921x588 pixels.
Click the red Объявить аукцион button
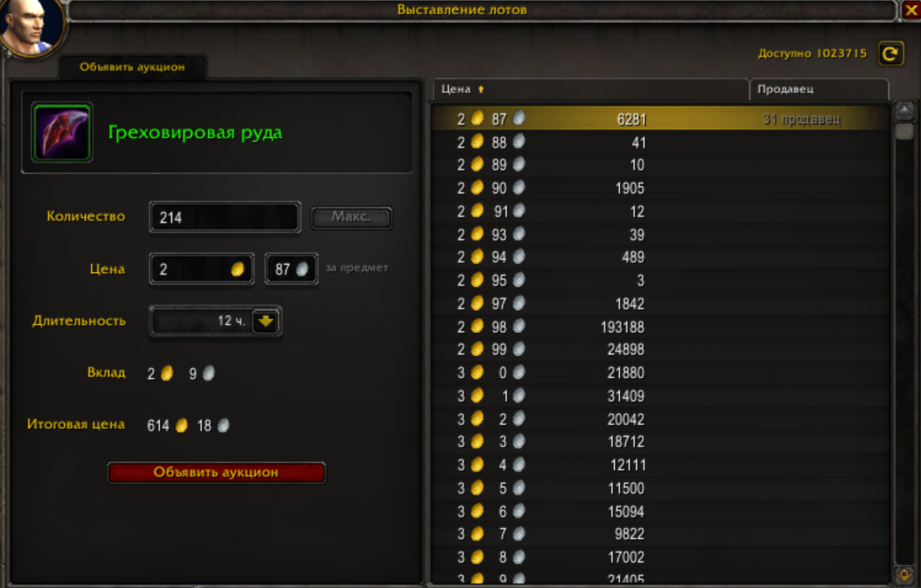(x=217, y=472)
